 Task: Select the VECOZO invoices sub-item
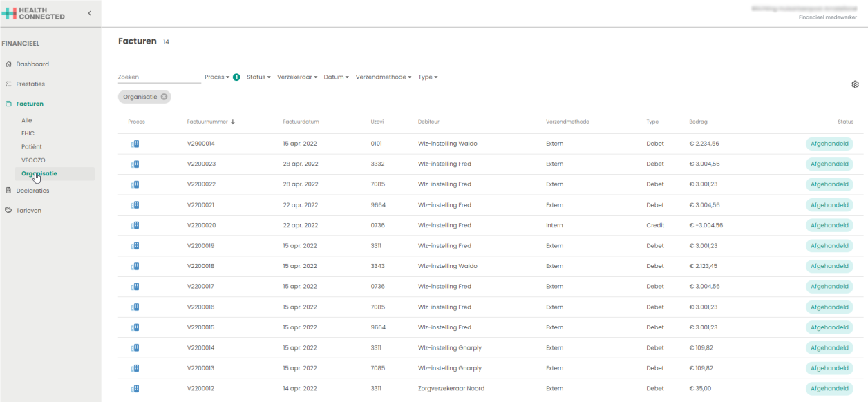(x=33, y=160)
